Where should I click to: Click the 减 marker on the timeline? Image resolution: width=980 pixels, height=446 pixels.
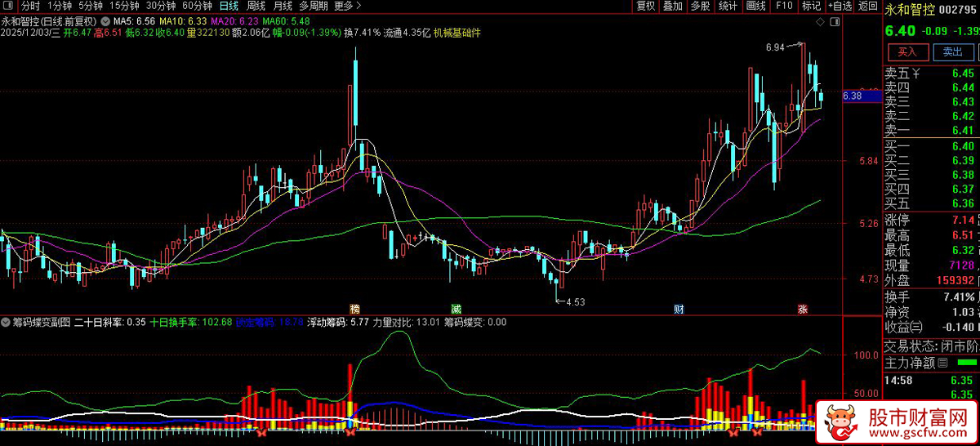(x=456, y=309)
